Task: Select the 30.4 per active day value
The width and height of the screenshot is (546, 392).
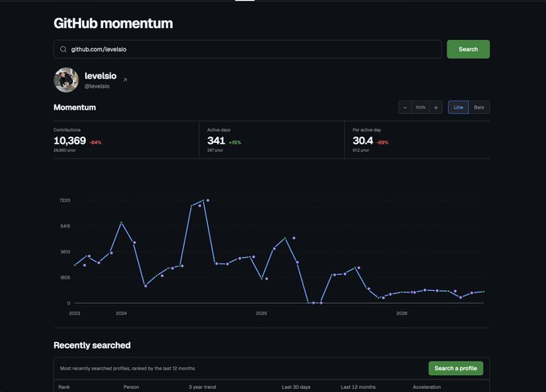Action: pos(363,141)
